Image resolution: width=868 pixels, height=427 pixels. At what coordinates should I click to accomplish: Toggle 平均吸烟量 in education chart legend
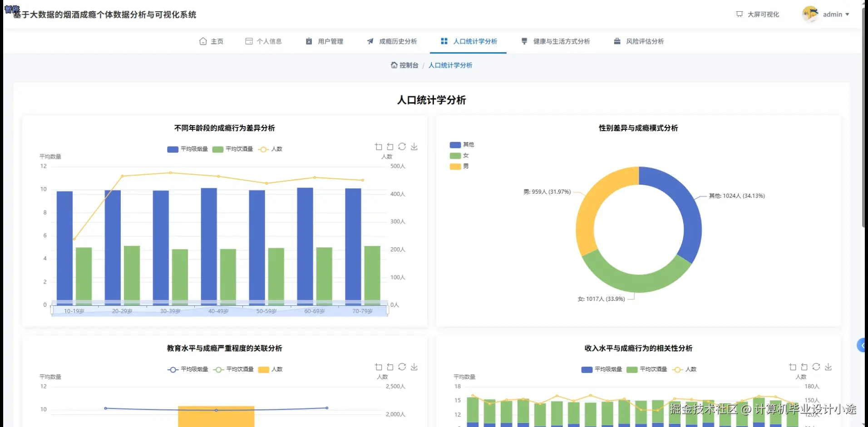(x=187, y=369)
